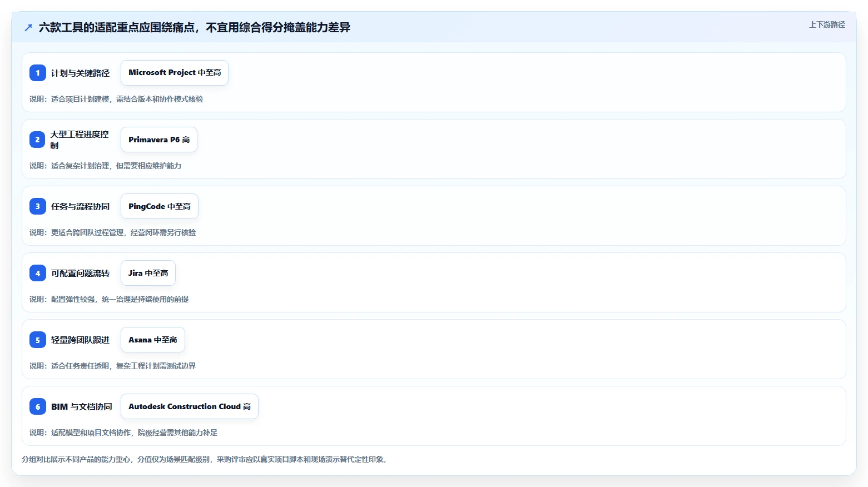Select the Microsoft Project 中至高 chip

coord(175,73)
